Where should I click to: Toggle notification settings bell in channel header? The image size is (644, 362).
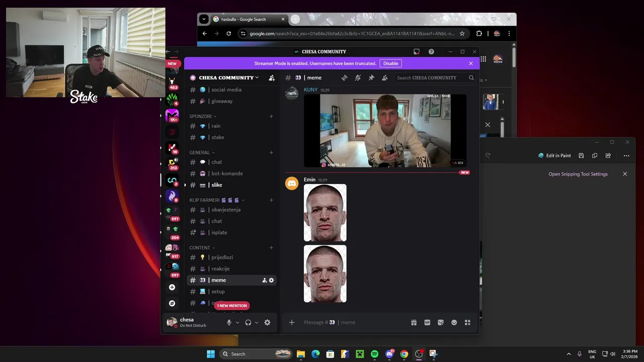[x=358, y=77]
